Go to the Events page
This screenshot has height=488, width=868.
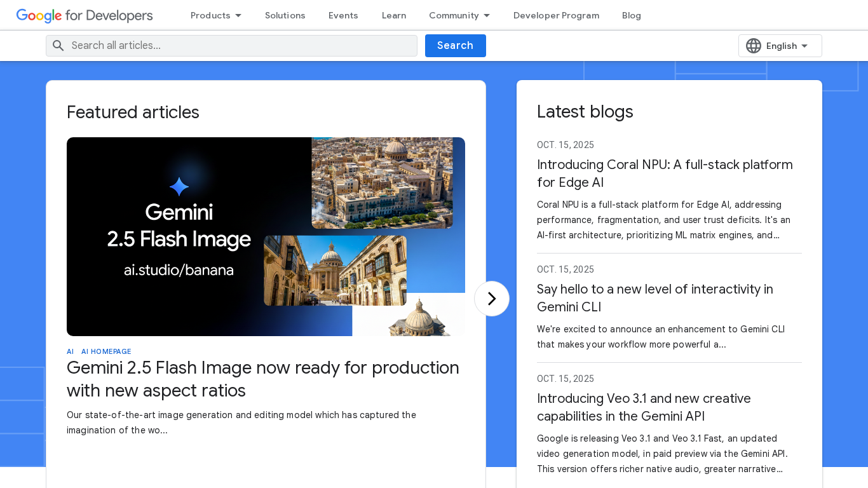pyautogui.click(x=343, y=15)
